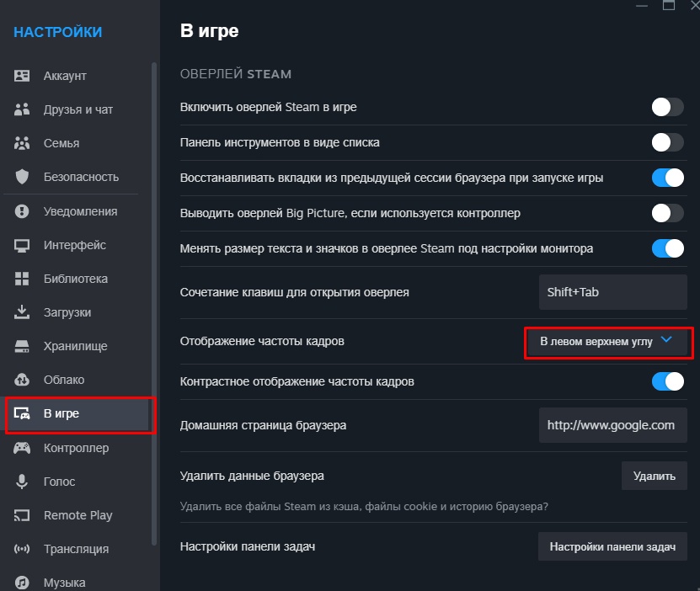The width and height of the screenshot is (700, 591).
Task: Click the account card icon beside Аккаунт
Action: [x=22, y=76]
